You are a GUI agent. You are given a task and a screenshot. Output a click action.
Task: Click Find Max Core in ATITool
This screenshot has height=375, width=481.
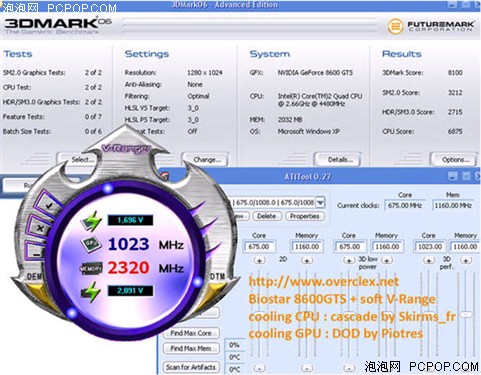click(x=191, y=333)
